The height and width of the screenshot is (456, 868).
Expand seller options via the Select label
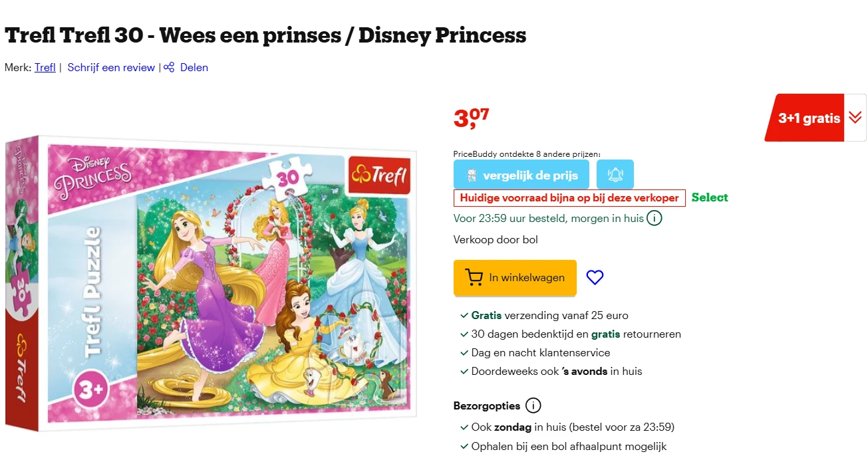[709, 197]
